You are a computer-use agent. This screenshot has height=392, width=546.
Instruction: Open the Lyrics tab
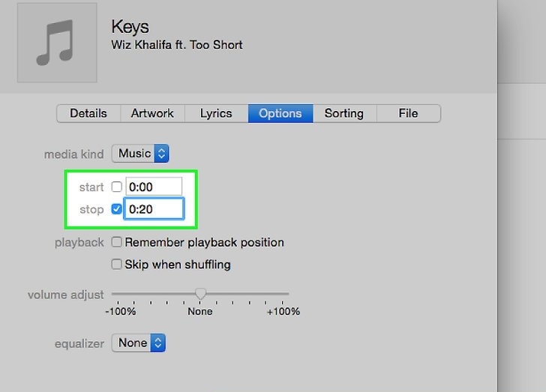click(x=216, y=113)
